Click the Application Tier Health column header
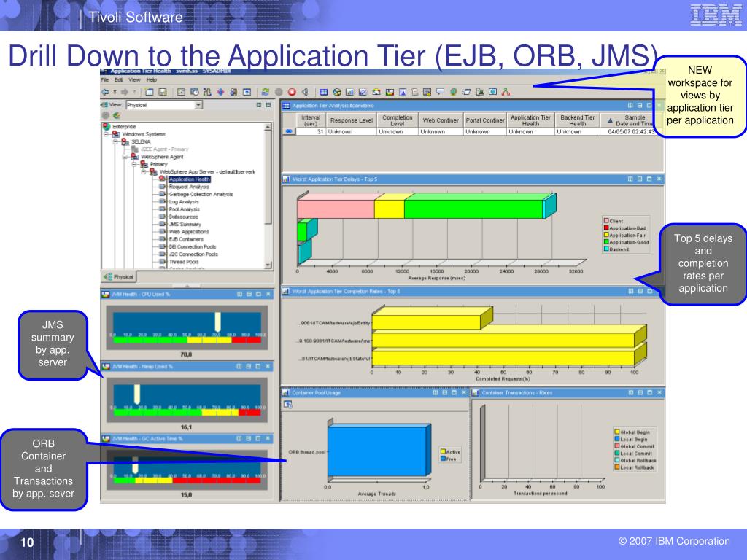 (530, 120)
